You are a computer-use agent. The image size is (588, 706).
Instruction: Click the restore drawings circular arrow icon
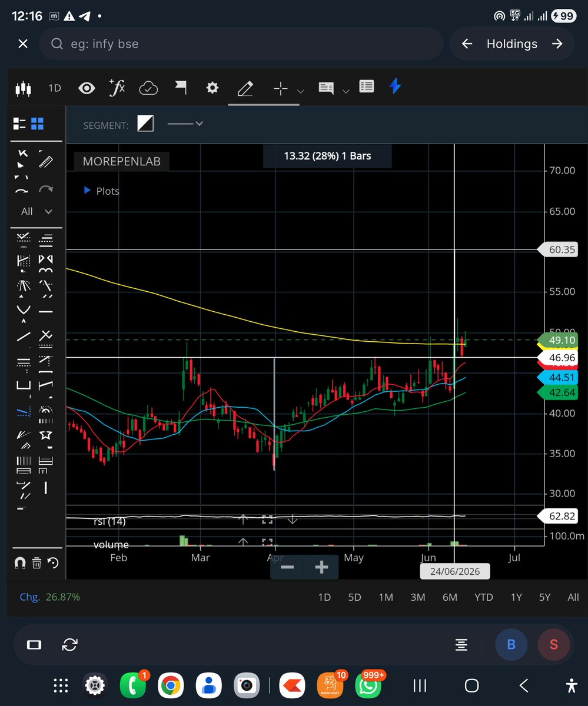pos(53,563)
